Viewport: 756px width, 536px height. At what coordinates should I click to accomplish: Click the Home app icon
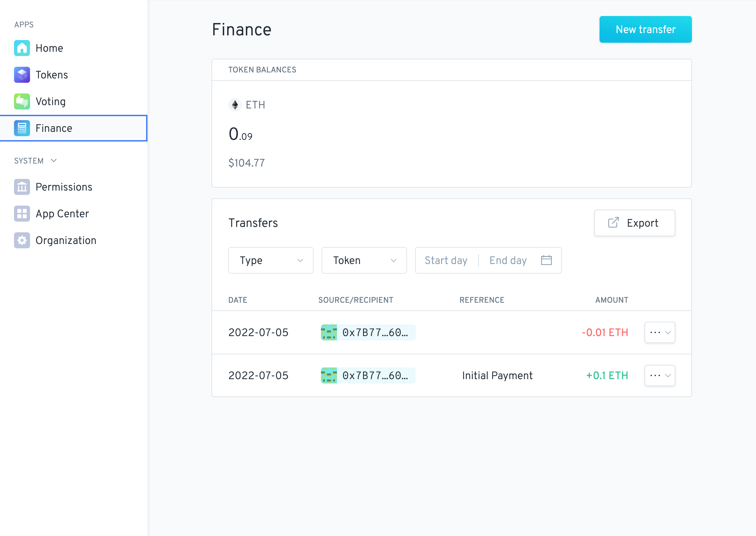coord(22,48)
